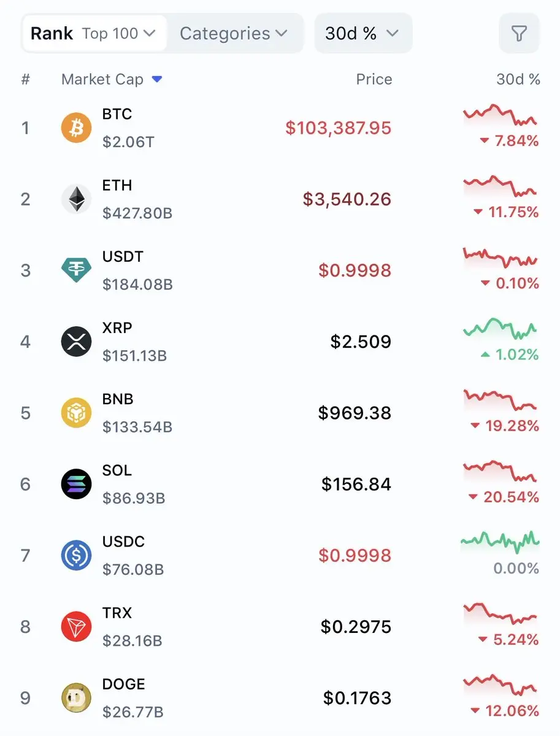Open the XRP green sparkline chart
Viewport: 560px width, 736px height.
501,329
